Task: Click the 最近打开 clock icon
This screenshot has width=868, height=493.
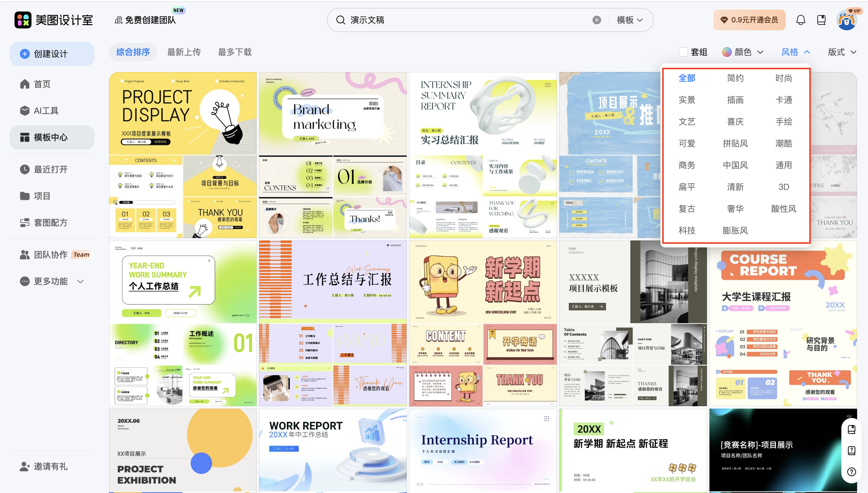Action: [x=25, y=169]
